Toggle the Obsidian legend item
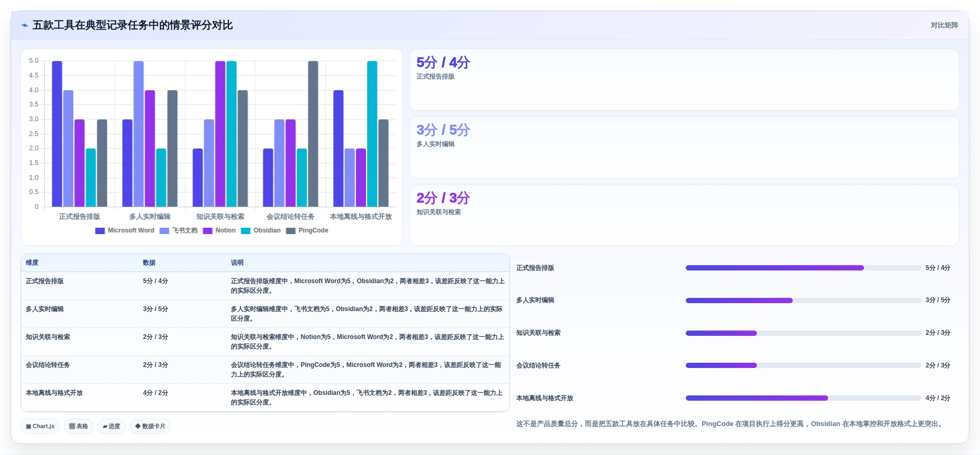980x455 pixels. (x=261, y=230)
